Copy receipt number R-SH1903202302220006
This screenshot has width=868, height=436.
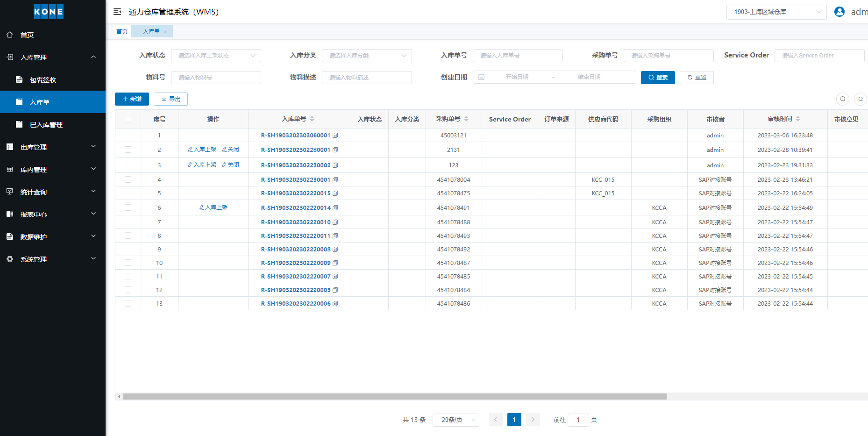(x=335, y=304)
